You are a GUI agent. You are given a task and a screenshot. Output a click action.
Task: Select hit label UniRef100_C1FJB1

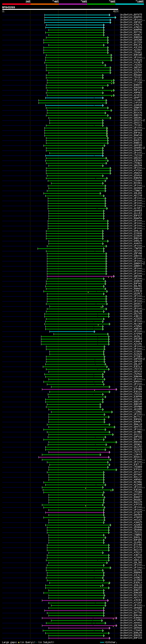131,387
